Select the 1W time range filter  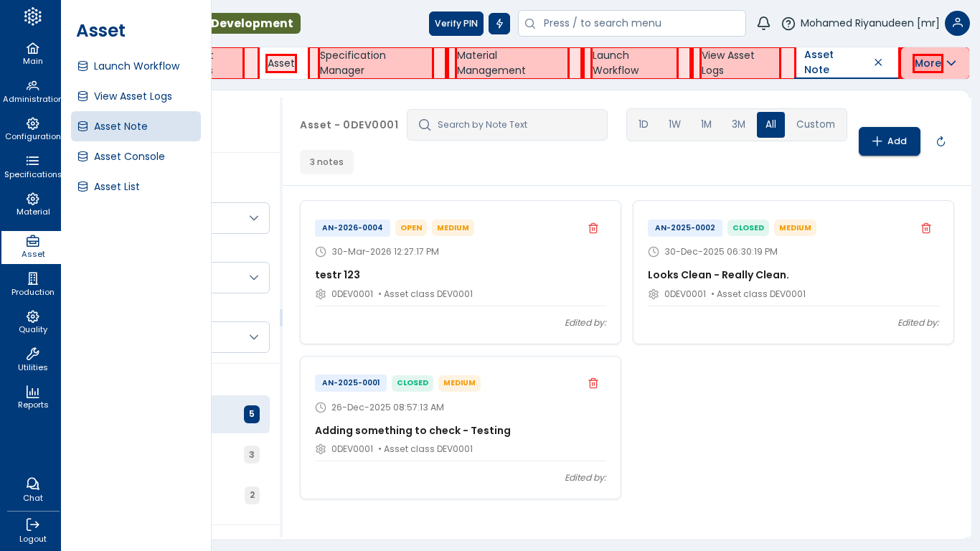[674, 125]
